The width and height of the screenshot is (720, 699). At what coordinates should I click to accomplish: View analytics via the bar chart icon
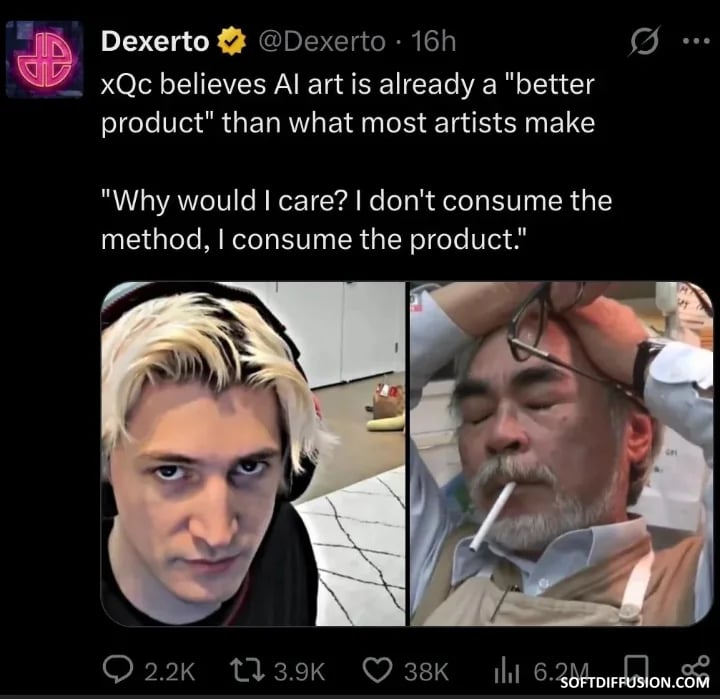point(507,671)
